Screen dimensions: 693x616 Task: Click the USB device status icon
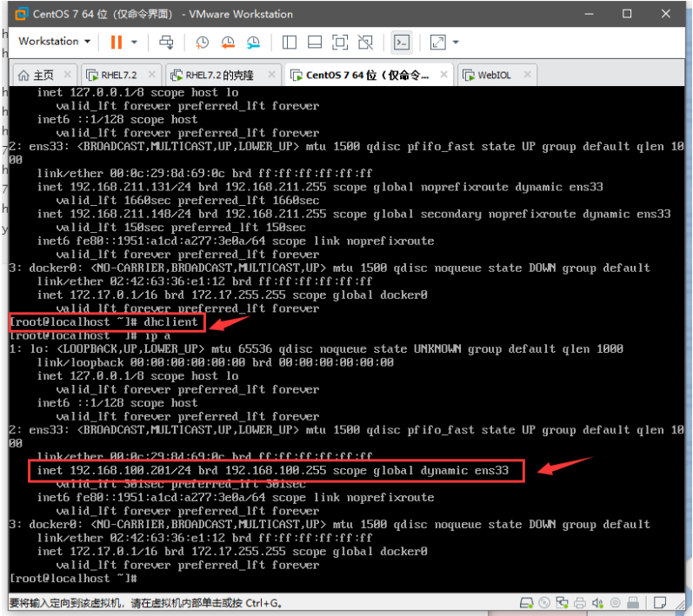pos(633,603)
